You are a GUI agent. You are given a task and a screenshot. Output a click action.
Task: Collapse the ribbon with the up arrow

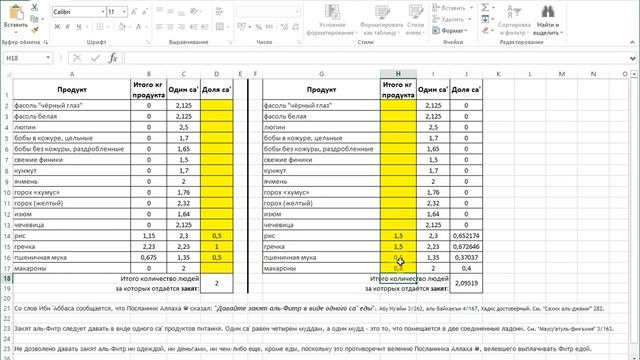pos(632,42)
